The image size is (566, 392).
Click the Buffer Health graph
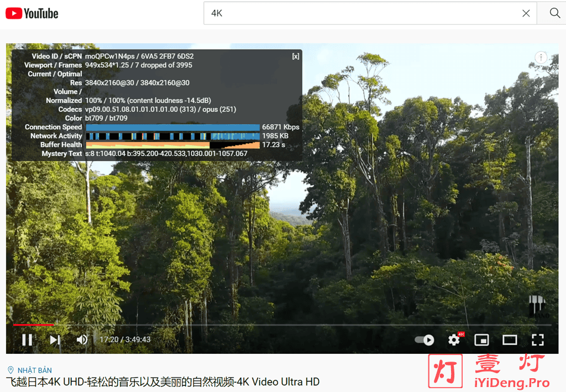(172, 145)
